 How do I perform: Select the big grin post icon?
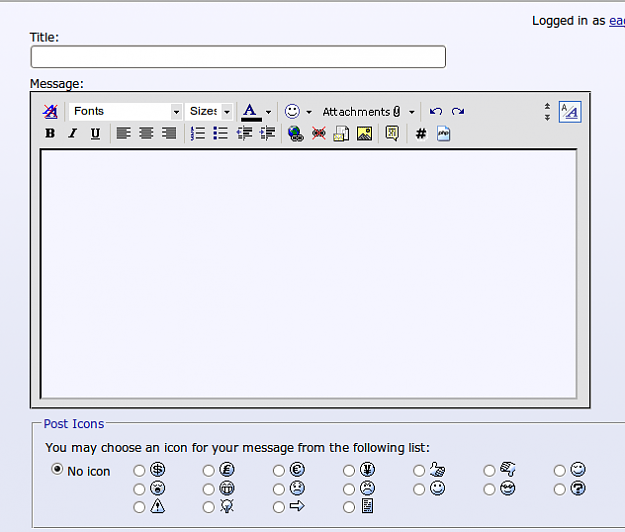pos(208,489)
